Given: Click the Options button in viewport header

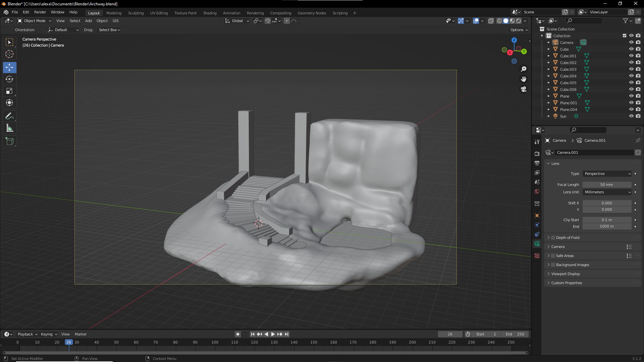Looking at the screenshot, I should pyautogui.click(x=519, y=30).
